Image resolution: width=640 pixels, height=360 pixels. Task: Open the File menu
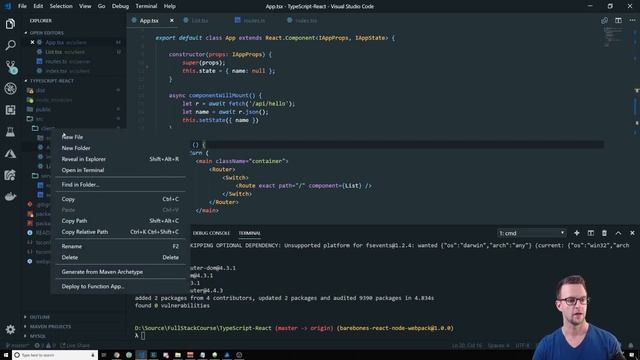pos(22,6)
